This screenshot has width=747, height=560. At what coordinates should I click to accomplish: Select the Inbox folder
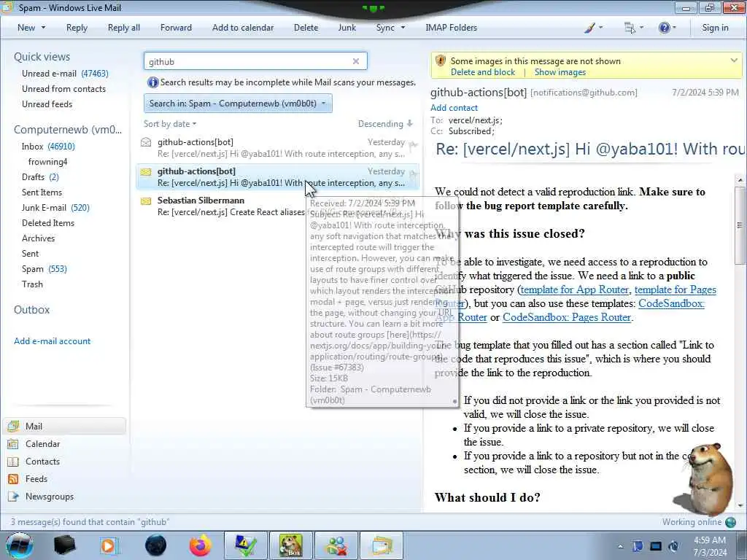coord(48,146)
